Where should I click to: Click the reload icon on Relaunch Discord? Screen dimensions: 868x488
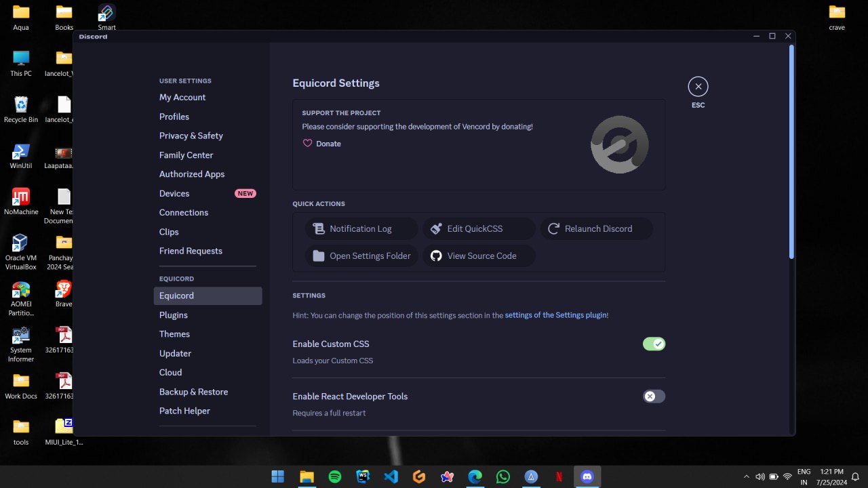point(554,229)
